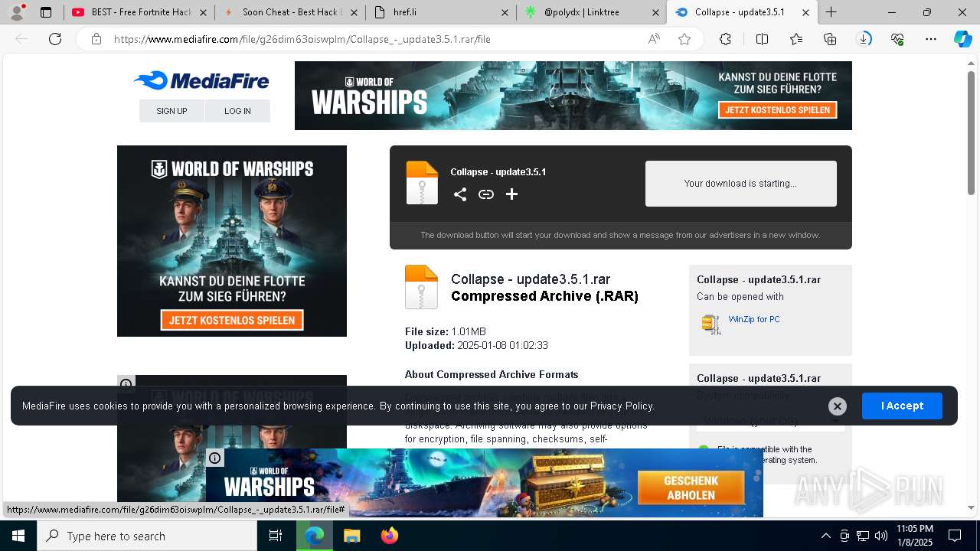
Task: Open Microsoft Edge from taskbar
Action: (x=315, y=536)
